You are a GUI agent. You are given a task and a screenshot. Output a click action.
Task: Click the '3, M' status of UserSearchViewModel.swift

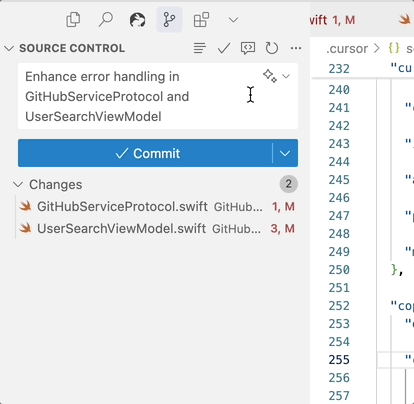[x=283, y=229]
